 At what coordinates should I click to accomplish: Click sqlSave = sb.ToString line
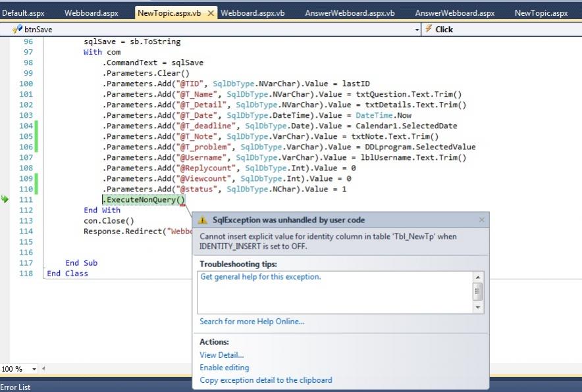(x=132, y=41)
